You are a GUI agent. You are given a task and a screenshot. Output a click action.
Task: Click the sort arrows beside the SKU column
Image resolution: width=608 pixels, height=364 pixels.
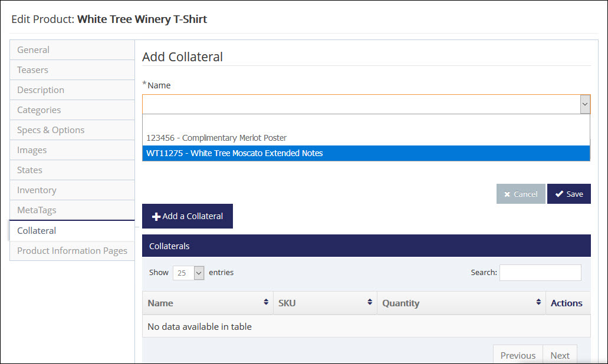tap(370, 303)
